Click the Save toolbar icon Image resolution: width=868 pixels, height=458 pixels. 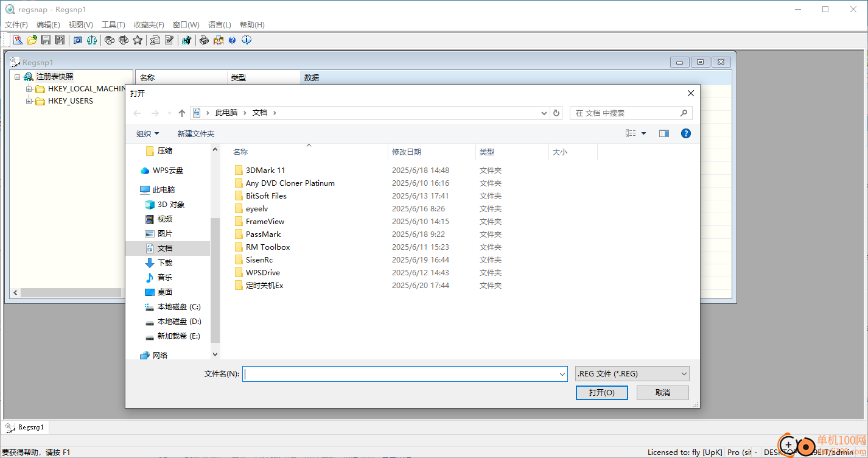pos(46,40)
